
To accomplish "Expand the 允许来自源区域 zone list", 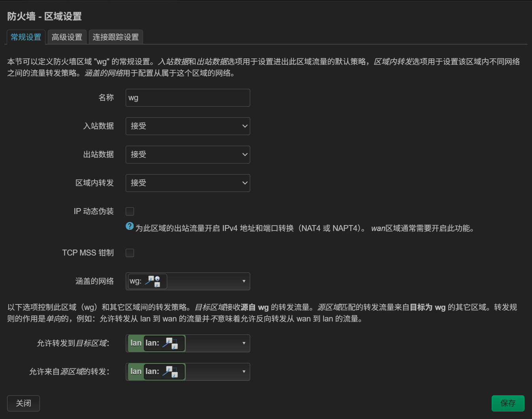I will (x=244, y=372).
